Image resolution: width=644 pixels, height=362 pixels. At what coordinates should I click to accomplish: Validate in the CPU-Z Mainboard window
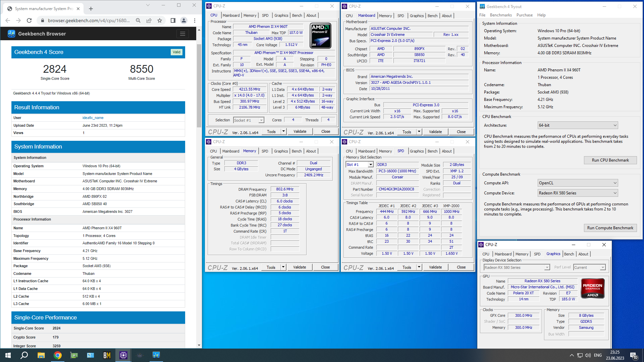pyautogui.click(x=435, y=132)
